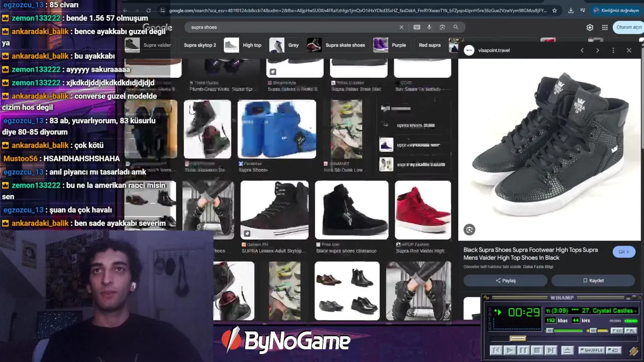644x362 pixels.
Task: Search inside image with lens icon on preview
Action: tap(469, 230)
